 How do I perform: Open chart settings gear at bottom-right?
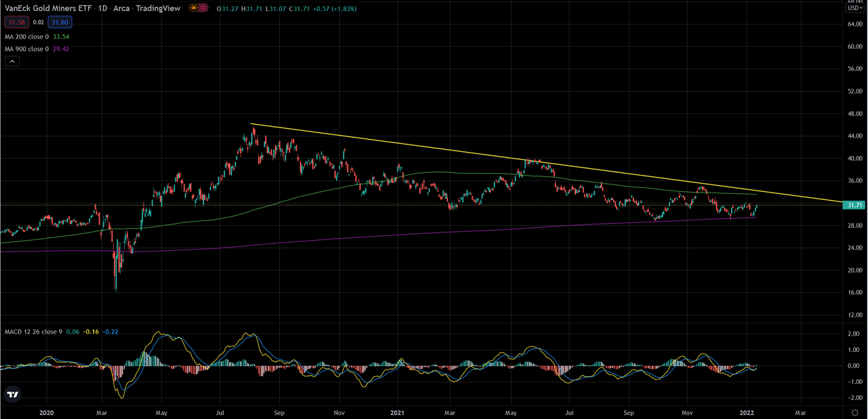pyautogui.click(x=855, y=412)
